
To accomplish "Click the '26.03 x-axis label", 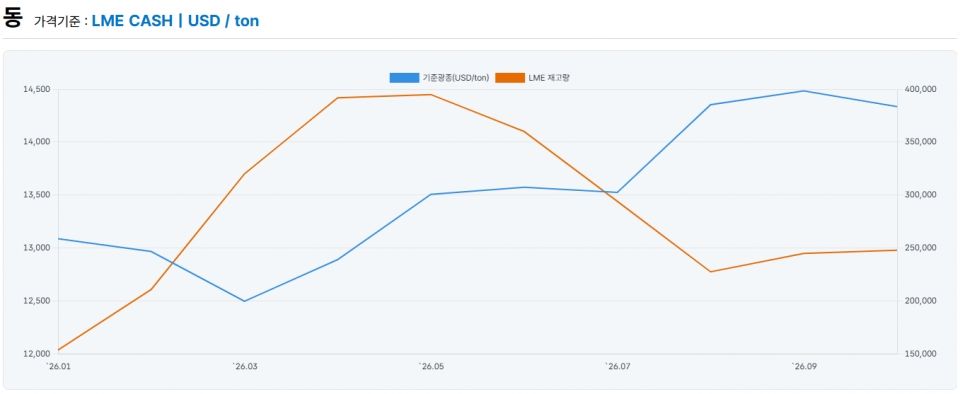I will click(x=244, y=366).
